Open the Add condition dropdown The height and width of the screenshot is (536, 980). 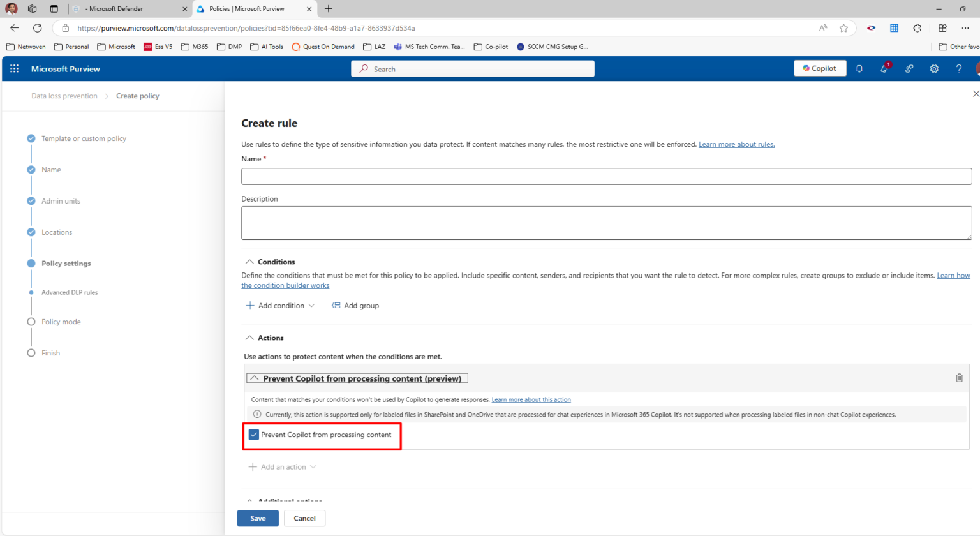pyautogui.click(x=281, y=306)
